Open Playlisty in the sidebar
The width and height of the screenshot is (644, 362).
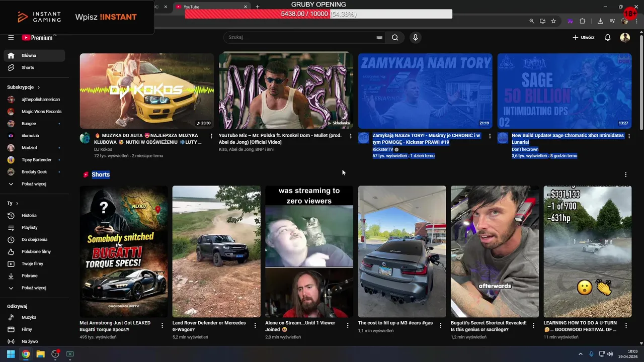click(34, 228)
